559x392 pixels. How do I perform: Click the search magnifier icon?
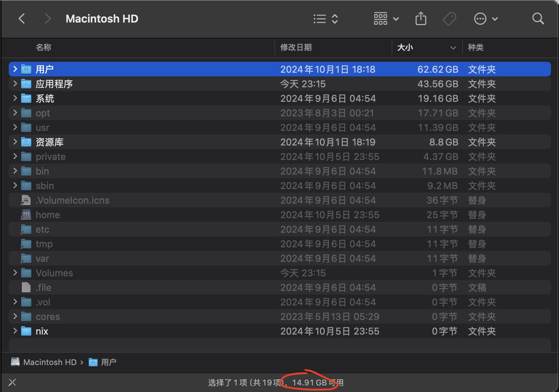click(538, 19)
